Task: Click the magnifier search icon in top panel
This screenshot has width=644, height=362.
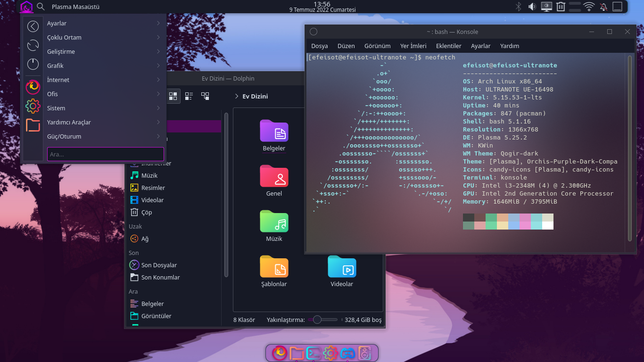Action: pos(41,7)
